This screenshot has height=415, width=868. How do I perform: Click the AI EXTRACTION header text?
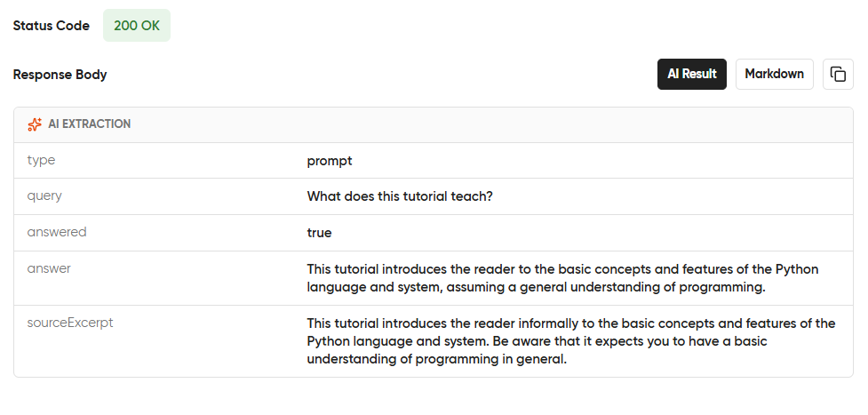(90, 124)
